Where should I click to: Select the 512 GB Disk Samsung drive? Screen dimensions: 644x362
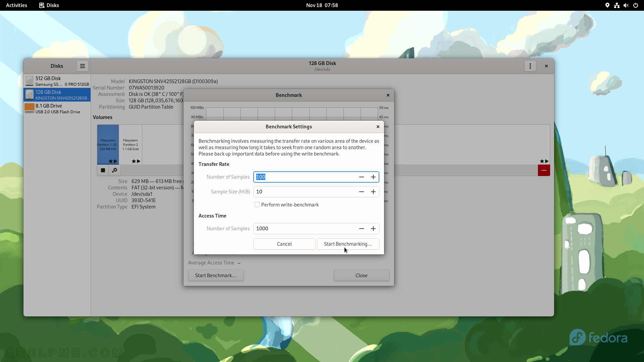click(x=57, y=81)
